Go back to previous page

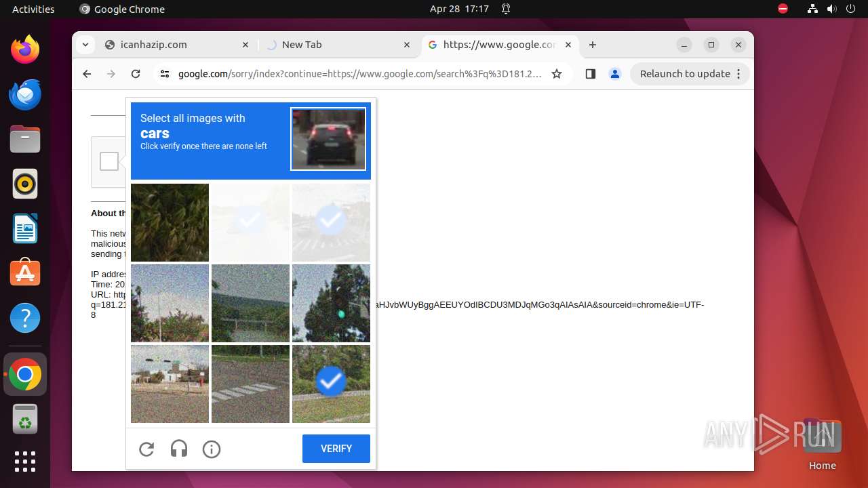pos(87,74)
